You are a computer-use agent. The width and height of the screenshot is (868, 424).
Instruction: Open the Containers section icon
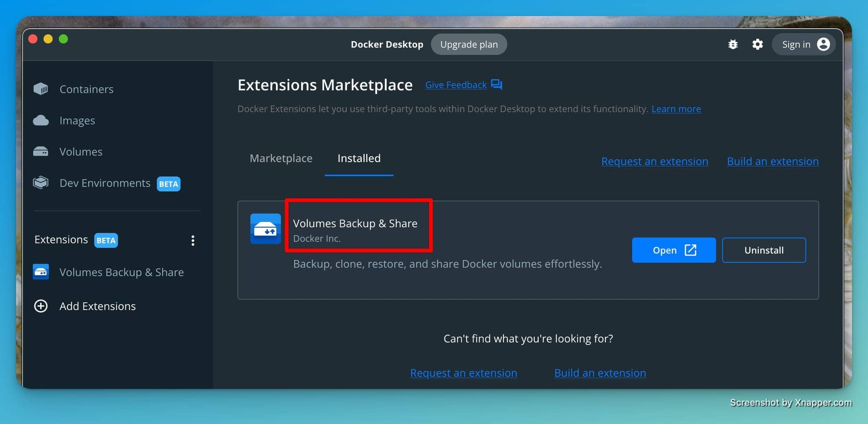pyautogui.click(x=41, y=89)
